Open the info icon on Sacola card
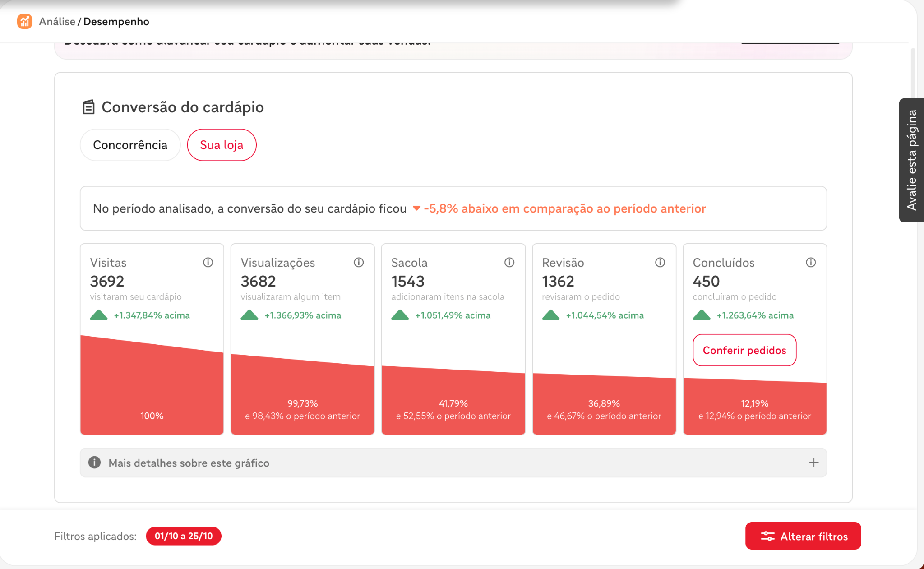 click(x=509, y=262)
